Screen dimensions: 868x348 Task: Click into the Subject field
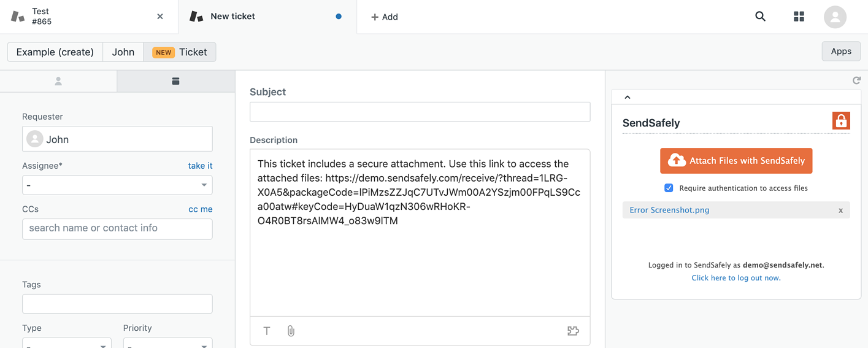420,112
